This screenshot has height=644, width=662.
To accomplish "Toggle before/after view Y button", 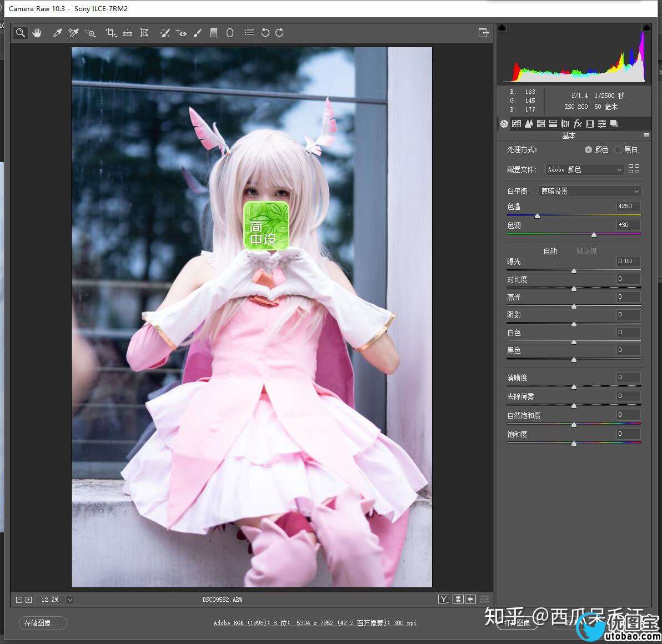I will pyautogui.click(x=444, y=599).
